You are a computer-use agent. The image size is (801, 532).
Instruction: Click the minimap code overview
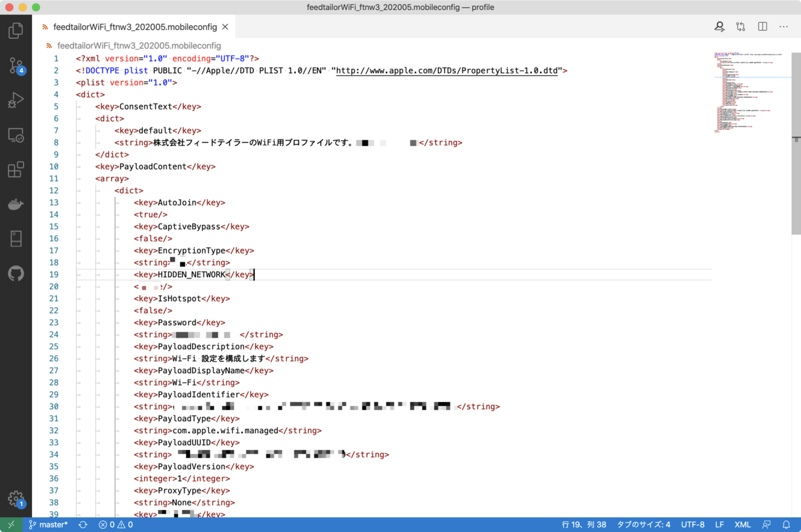tap(751, 92)
